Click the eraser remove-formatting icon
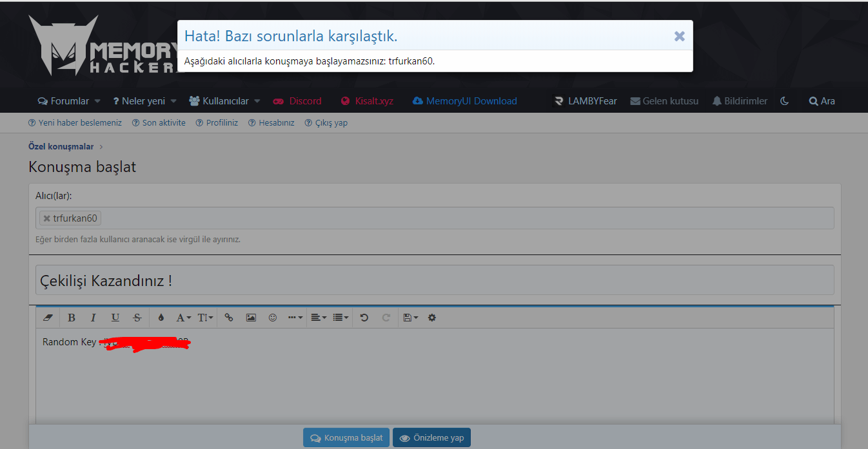 [48, 318]
